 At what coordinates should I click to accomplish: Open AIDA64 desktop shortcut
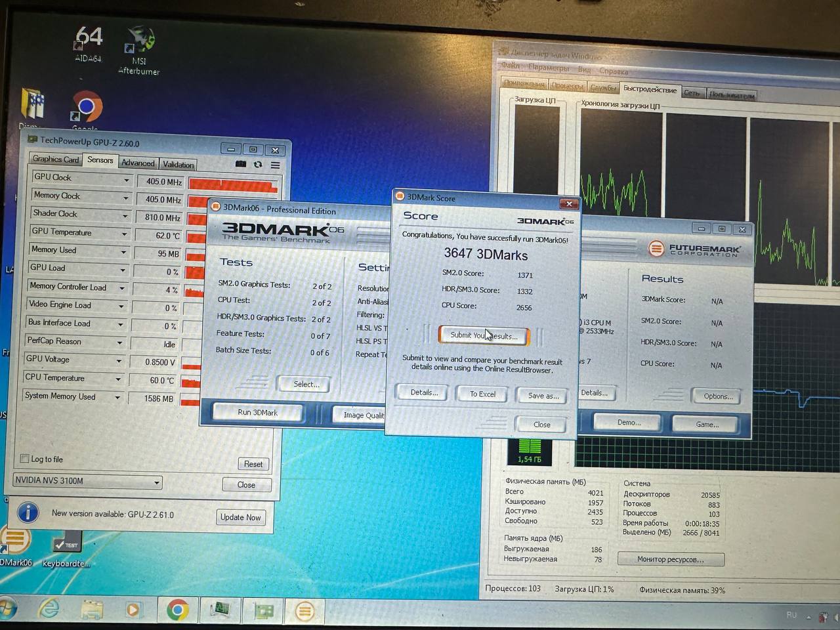click(89, 43)
